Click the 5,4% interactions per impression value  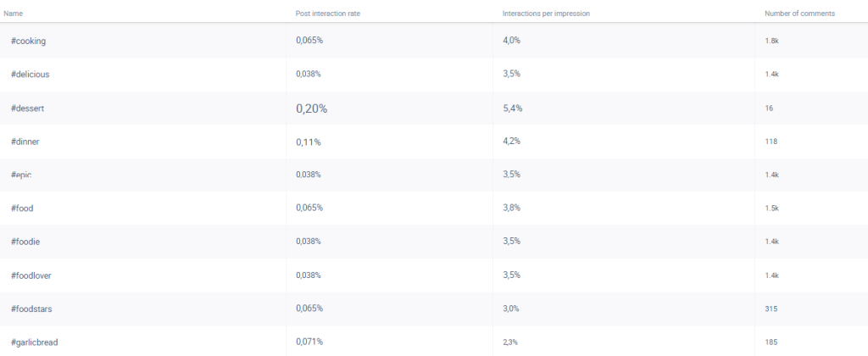(510, 108)
